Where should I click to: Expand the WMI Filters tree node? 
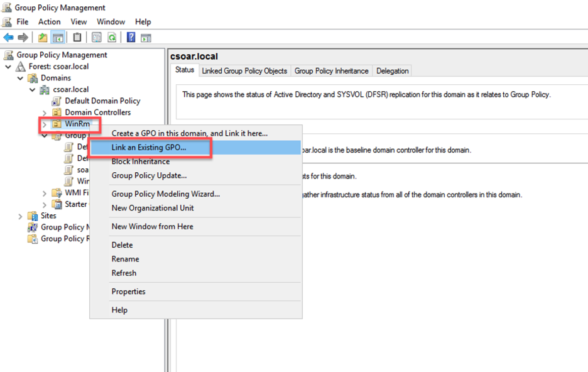(x=45, y=192)
